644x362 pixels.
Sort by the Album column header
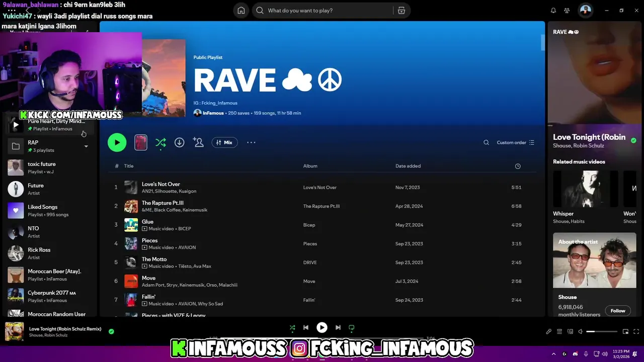tap(310, 166)
